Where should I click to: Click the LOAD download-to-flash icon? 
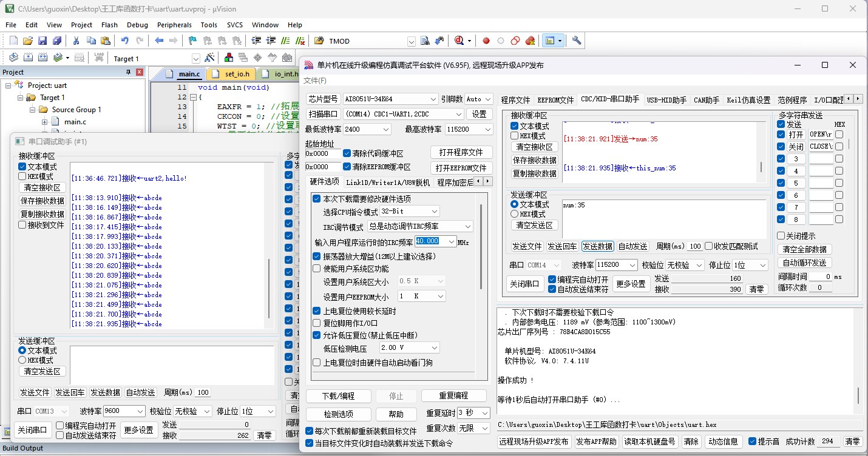pyautogui.click(x=99, y=58)
